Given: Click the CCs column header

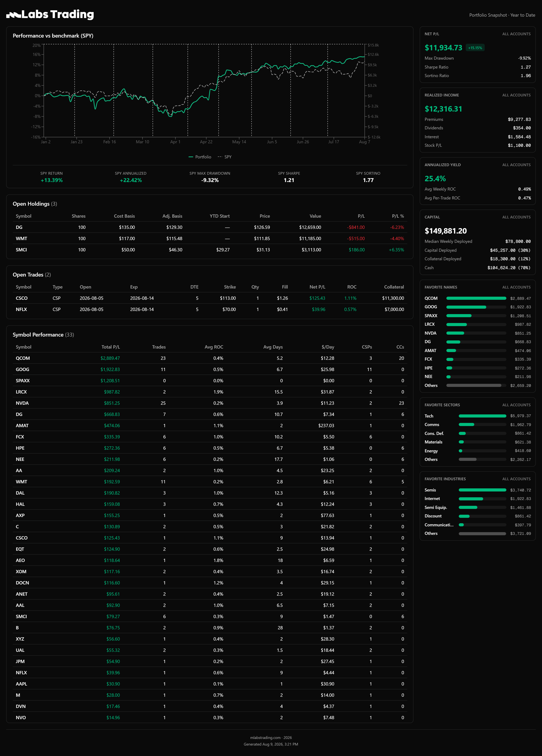Looking at the screenshot, I should coord(400,347).
